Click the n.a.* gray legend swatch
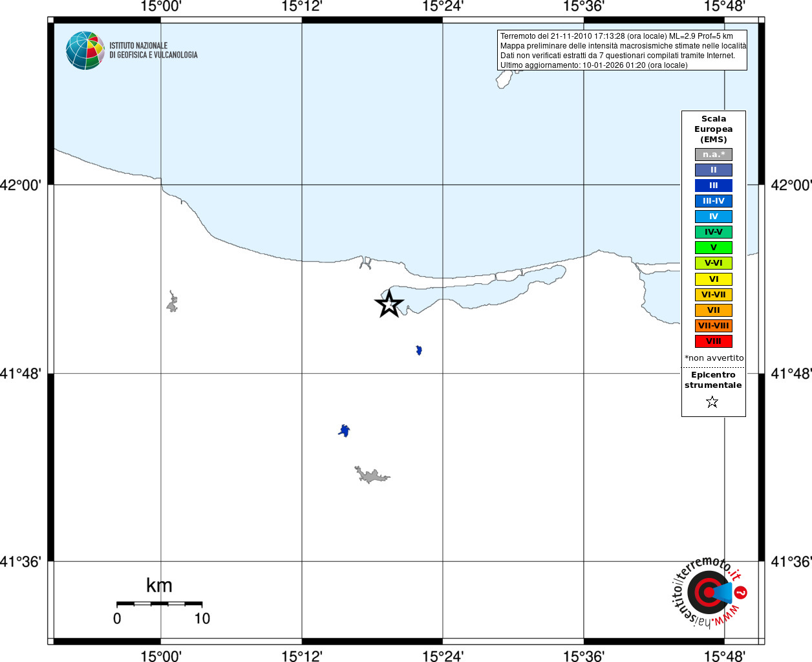Screen dimensions: 812x662 click(x=714, y=155)
